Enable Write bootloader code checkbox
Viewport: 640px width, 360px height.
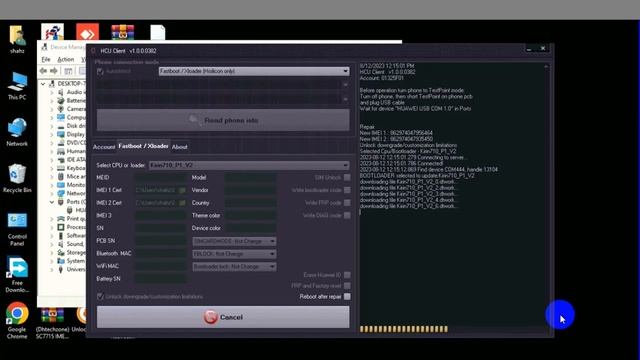[x=347, y=190]
